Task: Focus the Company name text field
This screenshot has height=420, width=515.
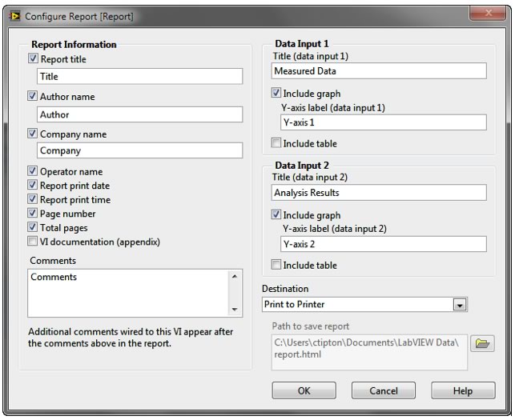Action: click(140, 150)
